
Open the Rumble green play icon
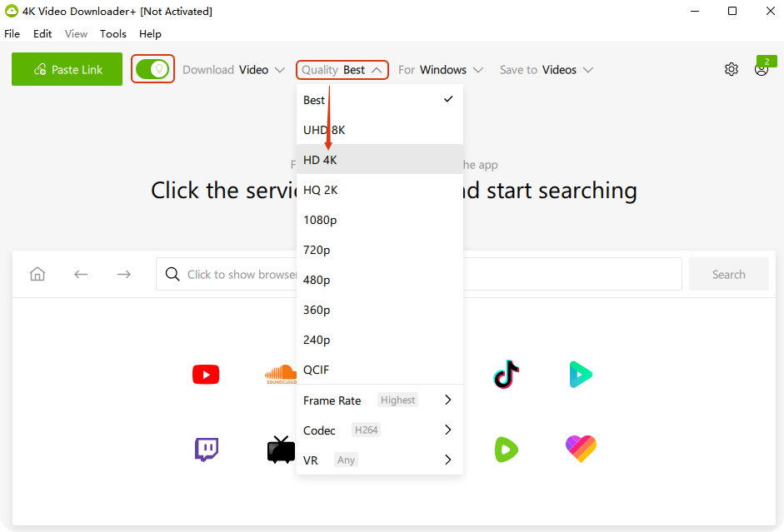pos(506,450)
